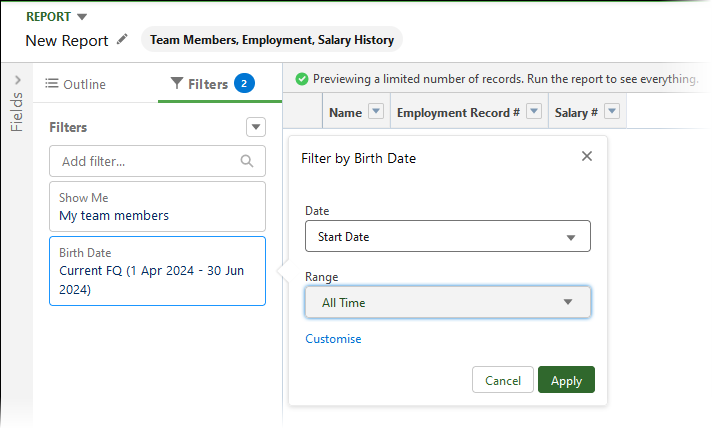
Task: Expand the Range dropdown showing All Time
Action: [x=447, y=302]
